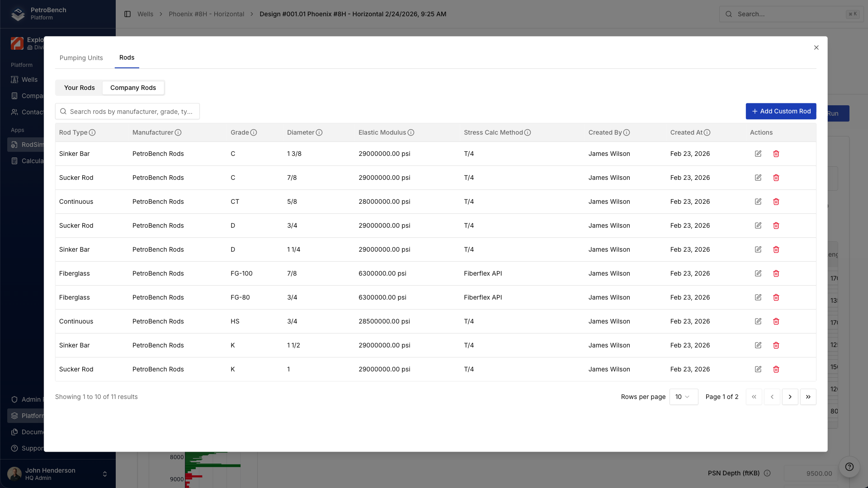This screenshot has width=868, height=488.
Task: Switch to the Your Rods view
Action: click(x=79, y=88)
